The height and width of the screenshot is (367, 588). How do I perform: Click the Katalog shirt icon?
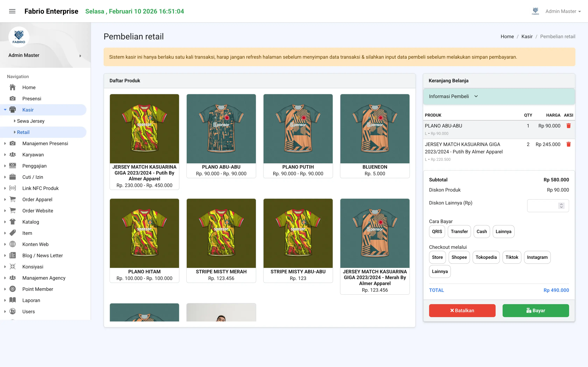[13, 222]
